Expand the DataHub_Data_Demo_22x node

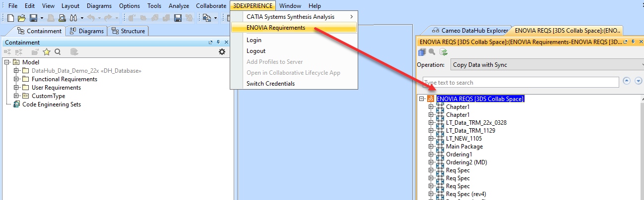pos(16,71)
